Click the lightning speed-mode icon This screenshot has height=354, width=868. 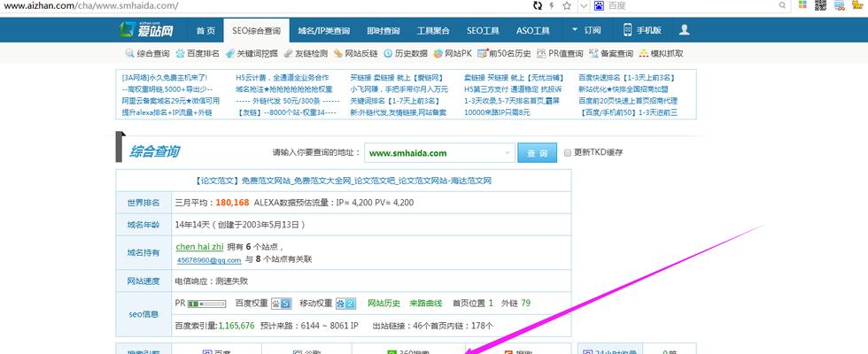point(551,5)
